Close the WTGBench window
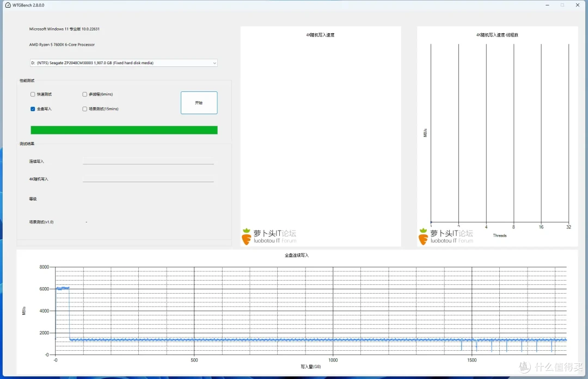The height and width of the screenshot is (379, 588). pos(578,5)
